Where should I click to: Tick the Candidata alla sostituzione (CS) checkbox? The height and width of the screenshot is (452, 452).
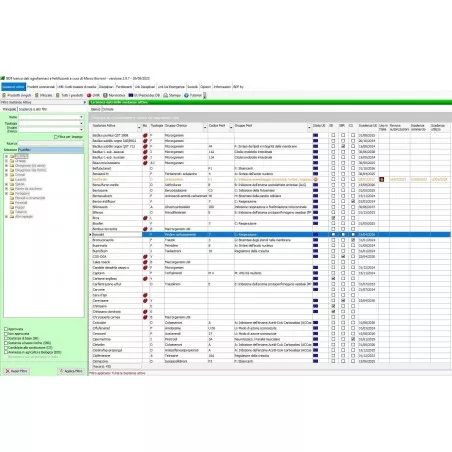click(6, 348)
